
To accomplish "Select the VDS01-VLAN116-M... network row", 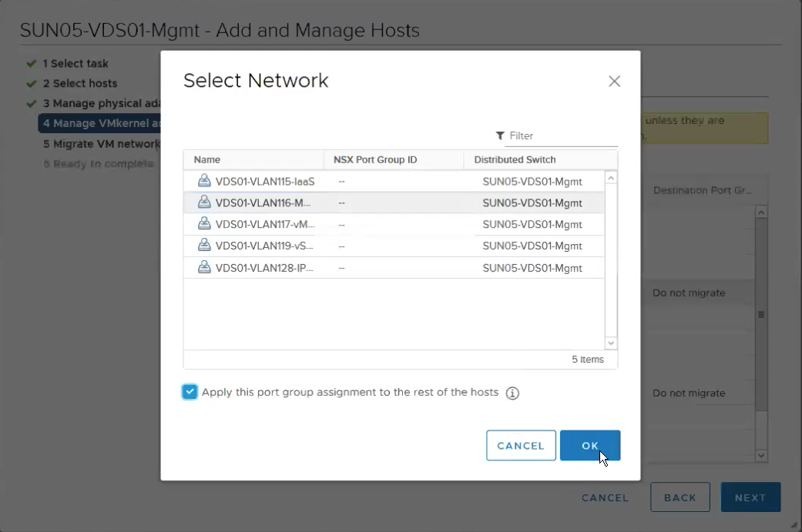I will click(x=394, y=203).
